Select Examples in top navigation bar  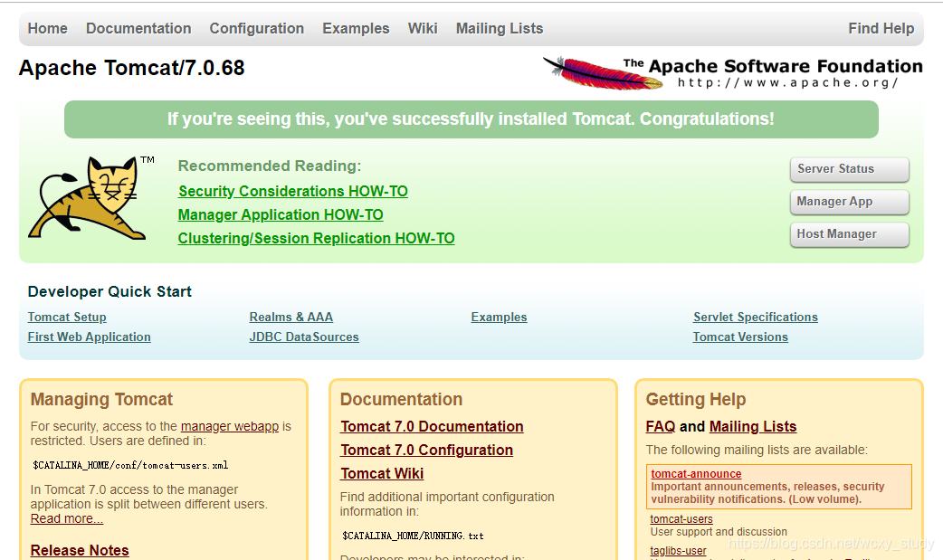[356, 28]
